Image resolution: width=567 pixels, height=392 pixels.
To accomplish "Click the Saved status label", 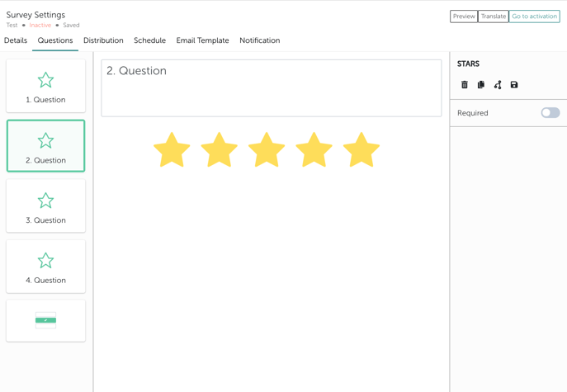I will (x=71, y=26).
